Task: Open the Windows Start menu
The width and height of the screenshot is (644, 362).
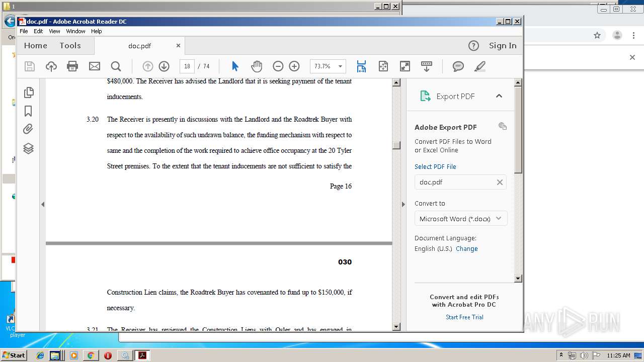Action: click(14, 355)
